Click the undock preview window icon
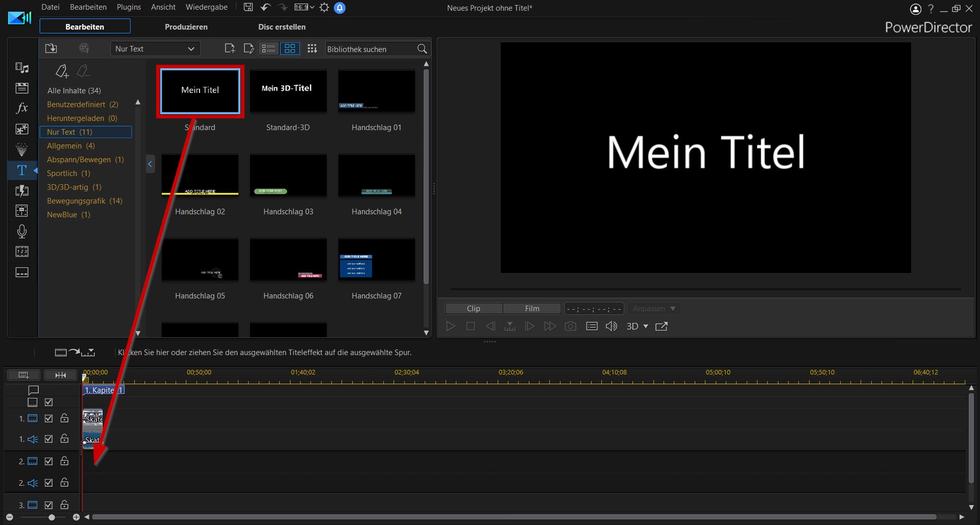Image resolution: width=980 pixels, height=525 pixels. pyautogui.click(x=661, y=327)
